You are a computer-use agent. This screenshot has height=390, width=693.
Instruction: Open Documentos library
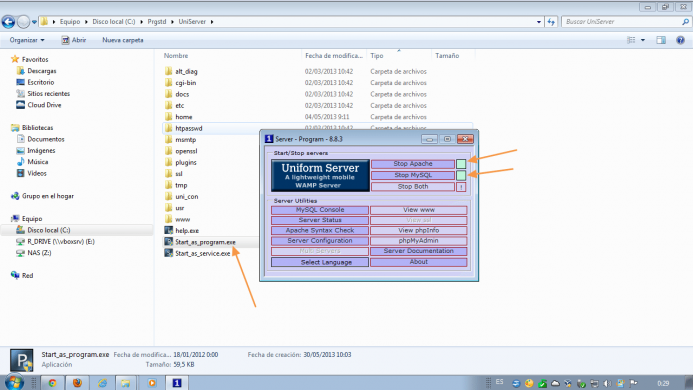(46, 139)
